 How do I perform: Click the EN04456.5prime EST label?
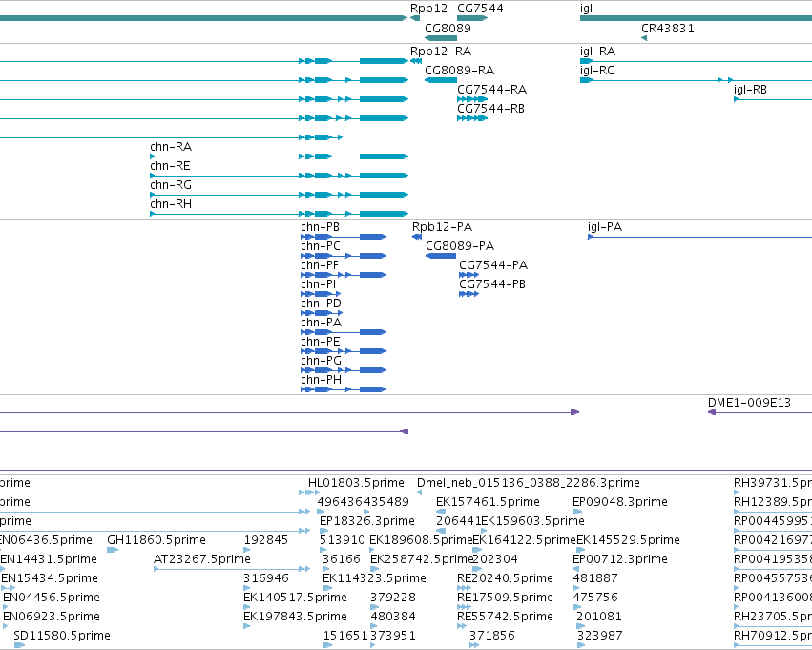pos(52,598)
